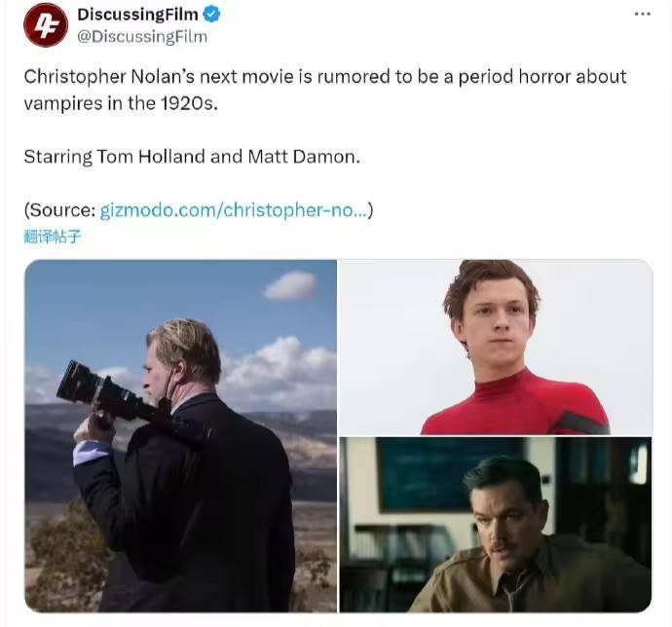672x627 pixels.
Task: Open the DiscussingFilm profile avatar logo
Action: point(46,24)
